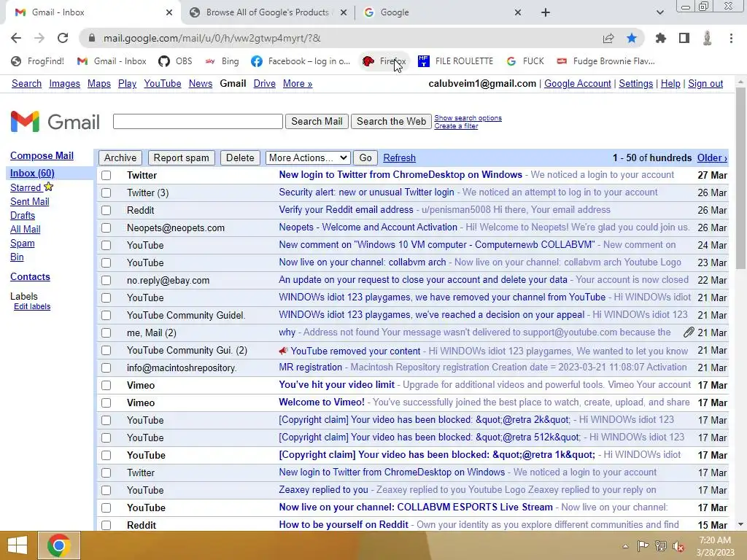Click the Starred star icon in sidebar
This screenshot has width=747, height=560.
49,187
